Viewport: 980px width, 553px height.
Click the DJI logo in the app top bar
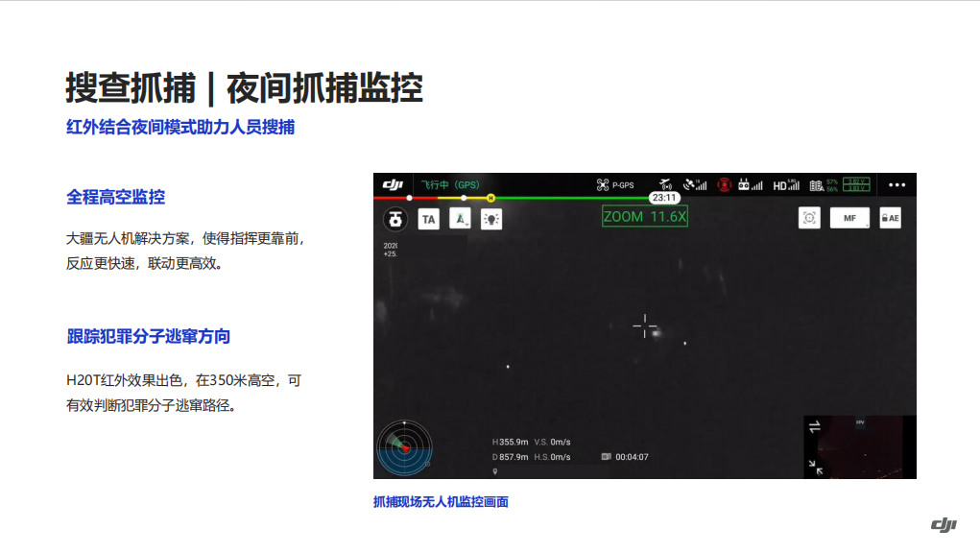point(393,184)
